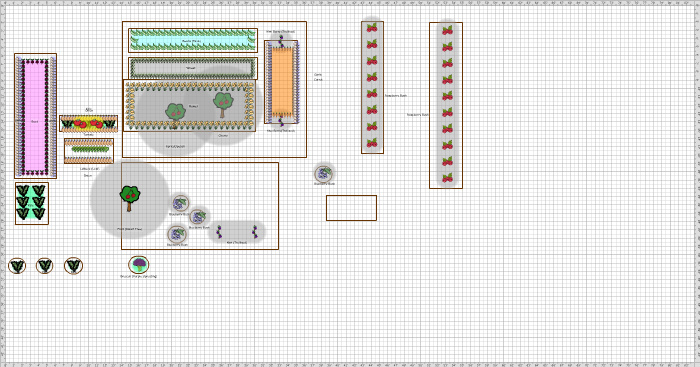Select the rightmost of three potted leafy plants

[x=73, y=266]
